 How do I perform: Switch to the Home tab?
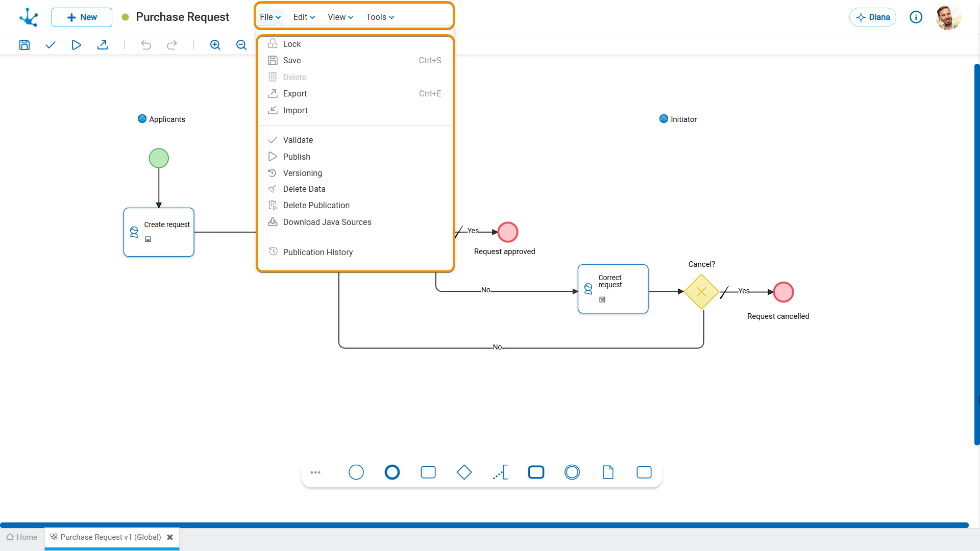point(22,537)
